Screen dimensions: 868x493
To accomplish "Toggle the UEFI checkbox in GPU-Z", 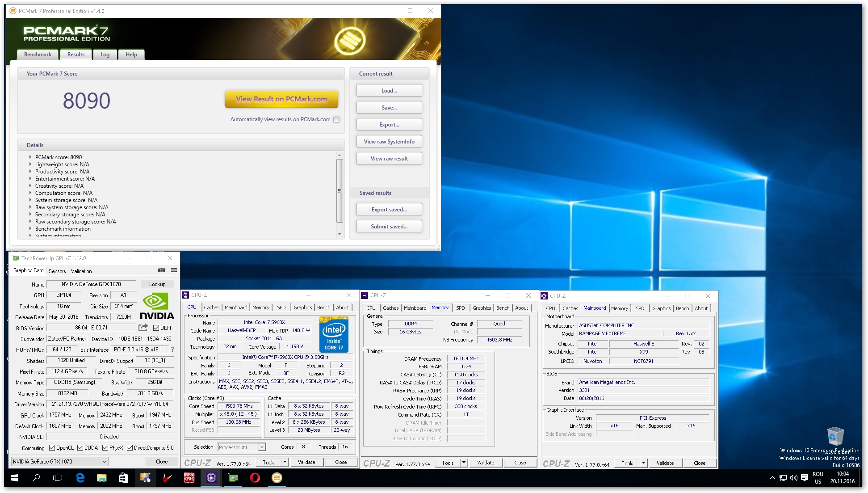I will 156,328.
